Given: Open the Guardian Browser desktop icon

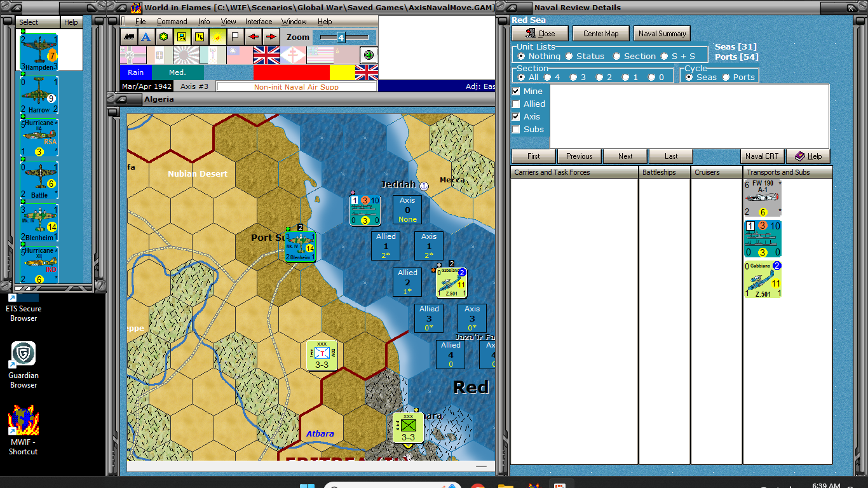Looking at the screenshot, I should 24,365.
